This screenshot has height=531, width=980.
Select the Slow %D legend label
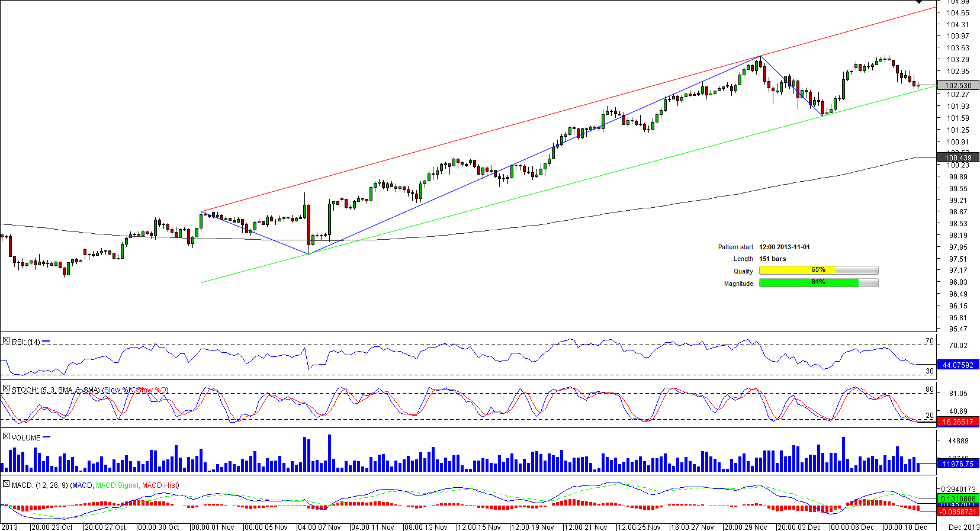tap(152, 390)
